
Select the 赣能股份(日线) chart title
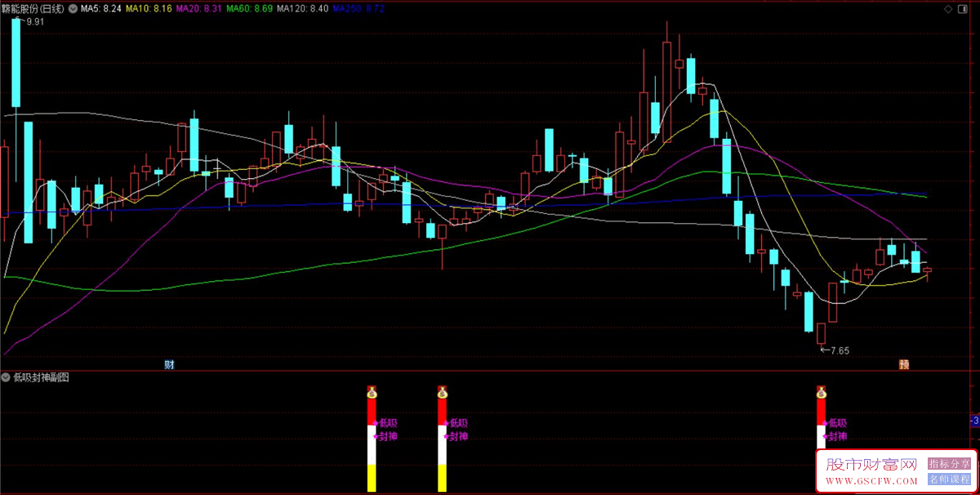tap(33, 8)
